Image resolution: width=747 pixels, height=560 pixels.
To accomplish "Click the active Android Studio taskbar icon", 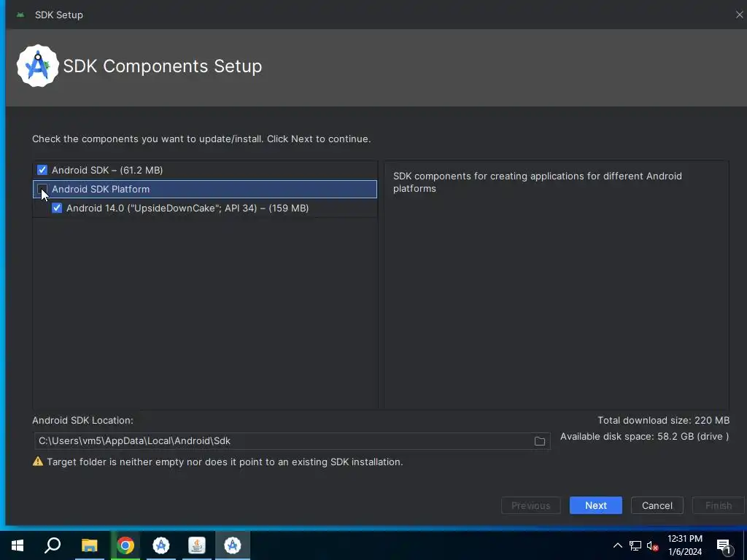I will coord(233,545).
